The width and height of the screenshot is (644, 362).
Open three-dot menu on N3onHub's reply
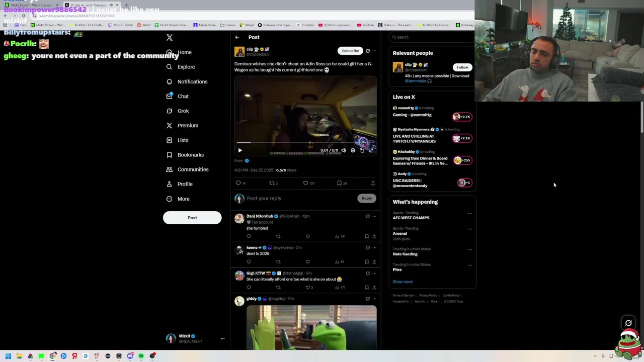tap(374, 216)
